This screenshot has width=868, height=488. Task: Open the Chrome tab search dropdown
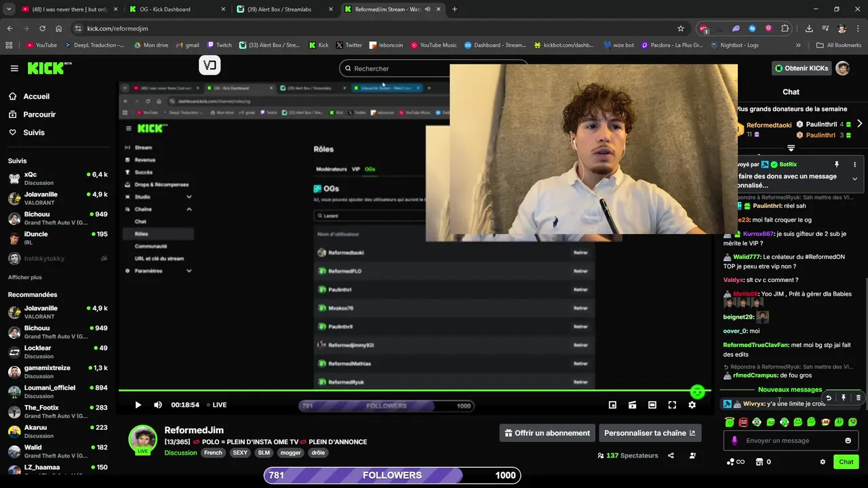[9, 9]
